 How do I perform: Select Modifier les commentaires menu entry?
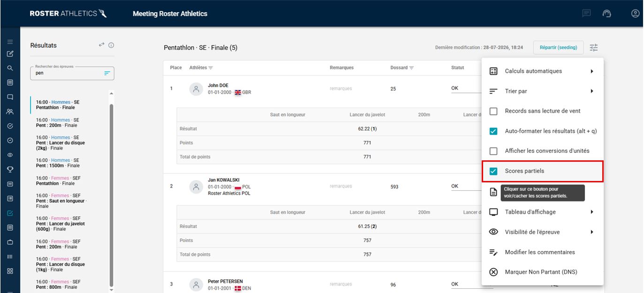tap(542, 252)
